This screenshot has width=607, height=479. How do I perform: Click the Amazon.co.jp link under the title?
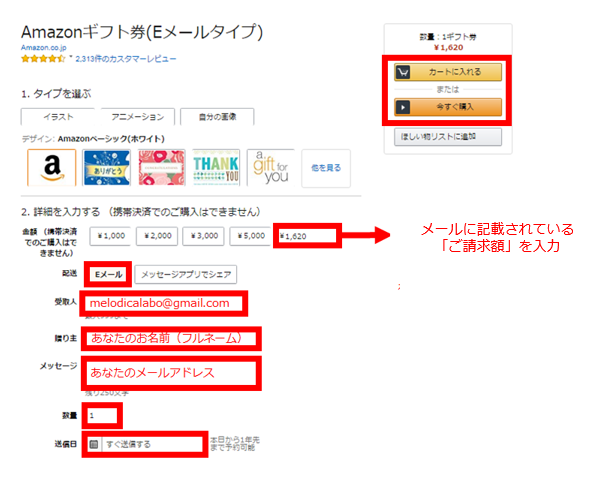(x=43, y=47)
